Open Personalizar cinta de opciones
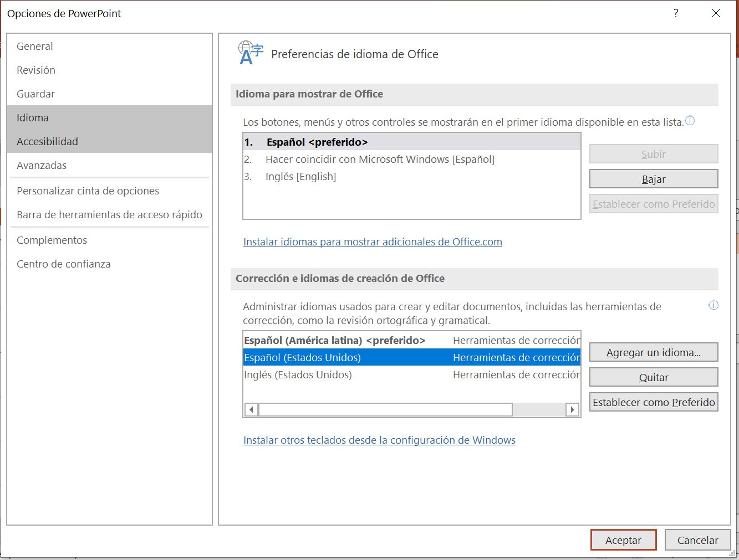This screenshot has height=560, width=739. (110, 191)
